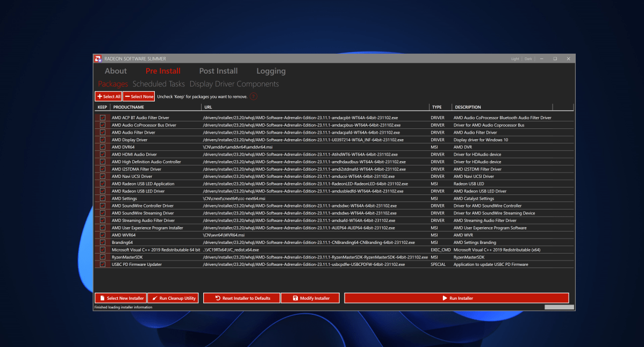Uncheck Keep for AMD DVR64
The image size is (644, 347).
click(103, 147)
